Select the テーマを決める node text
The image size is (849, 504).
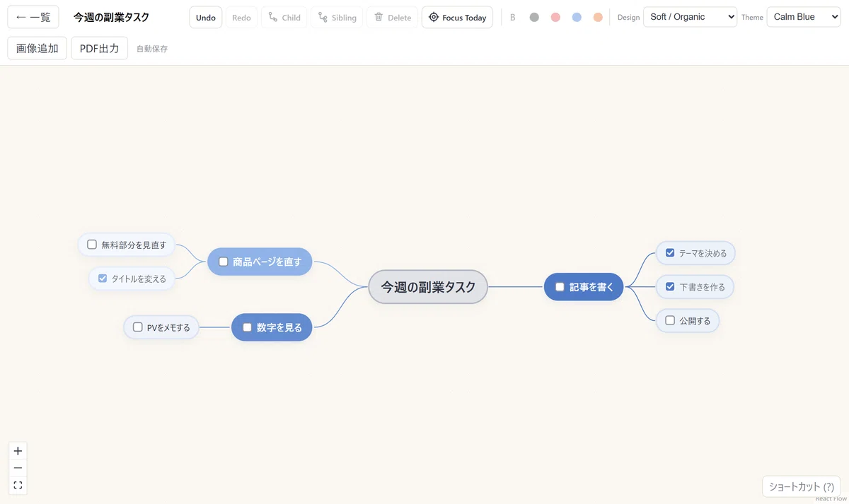(703, 253)
